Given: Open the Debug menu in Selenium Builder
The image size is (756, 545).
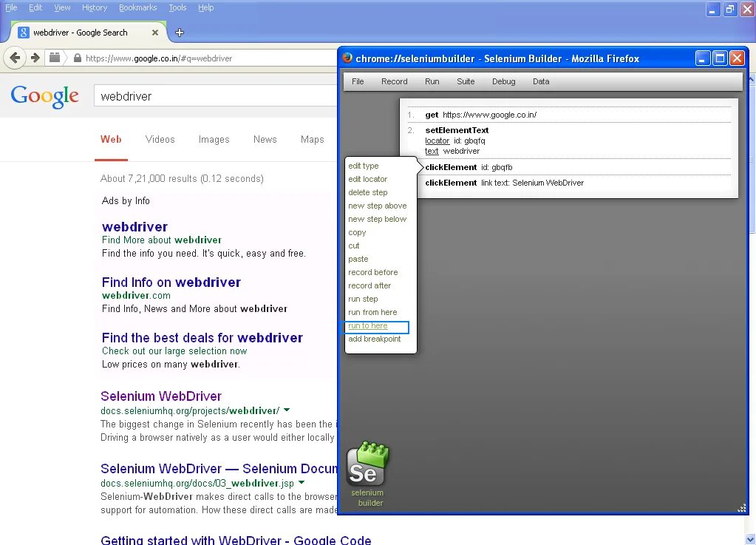Looking at the screenshot, I should coord(504,81).
